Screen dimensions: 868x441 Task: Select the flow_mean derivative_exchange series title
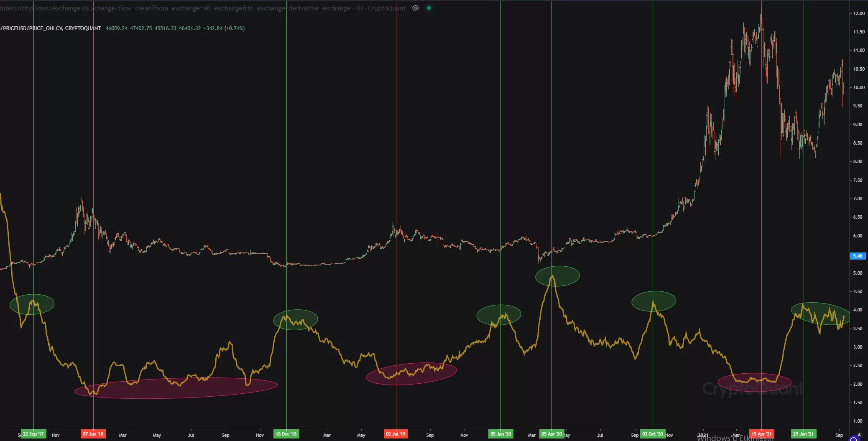[x=201, y=8]
